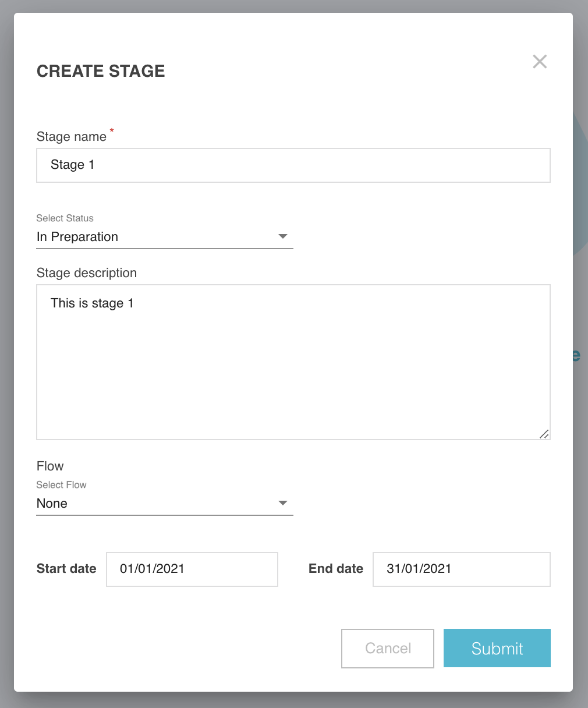Image resolution: width=588 pixels, height=708 pixels.
Task: Close the Create Stage dialog with the X icon
Action: tap(540, 62)
